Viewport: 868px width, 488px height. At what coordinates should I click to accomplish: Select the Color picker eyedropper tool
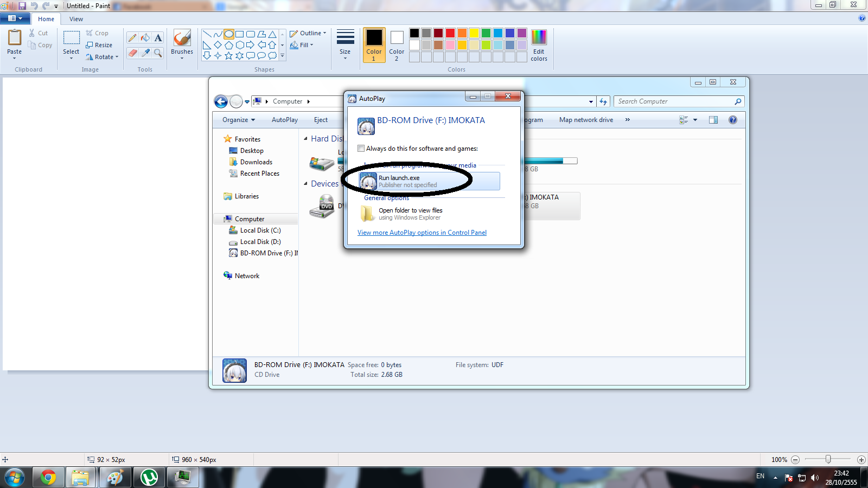pos(145,53)
